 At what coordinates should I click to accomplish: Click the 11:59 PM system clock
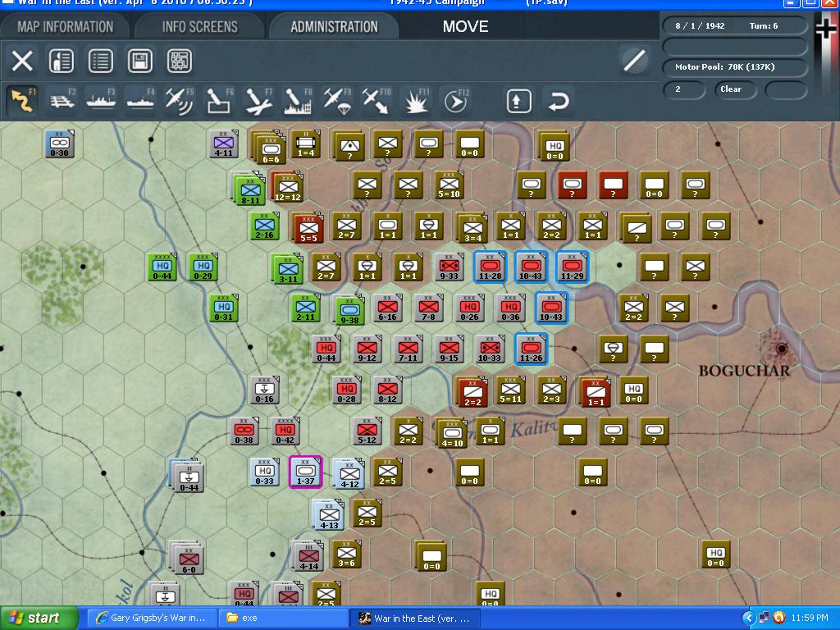coord(810,619)
